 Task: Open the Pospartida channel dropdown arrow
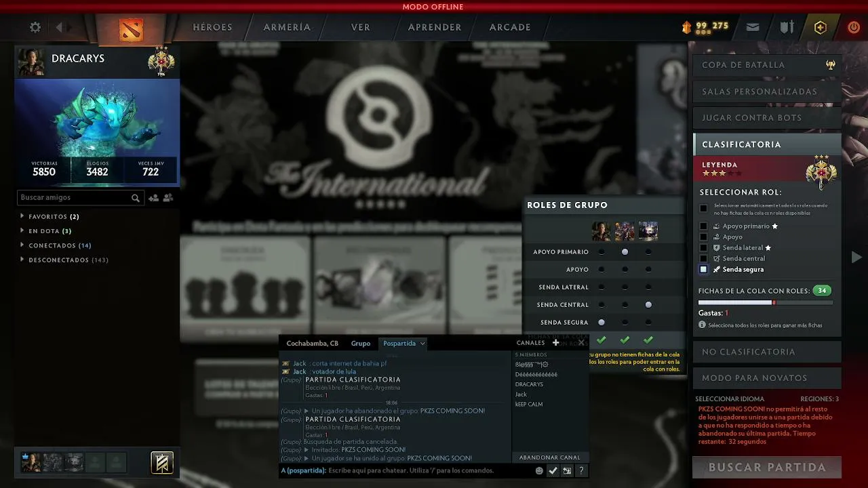pyautogui.click(x=422, y=344)
